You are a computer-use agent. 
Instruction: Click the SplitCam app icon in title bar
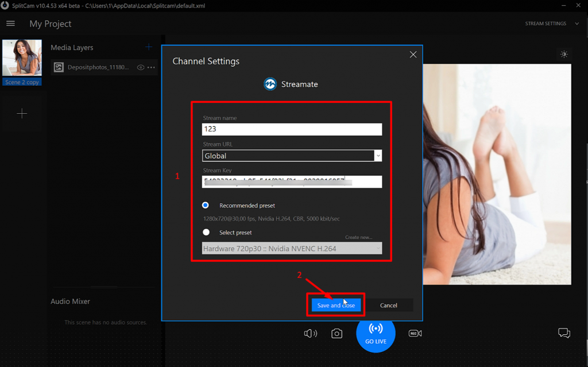click(5, 5)
